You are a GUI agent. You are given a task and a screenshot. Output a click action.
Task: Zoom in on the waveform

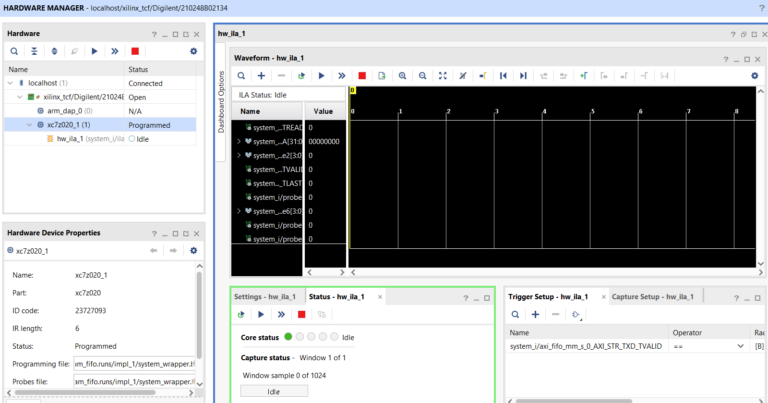[x=402, y=76]
